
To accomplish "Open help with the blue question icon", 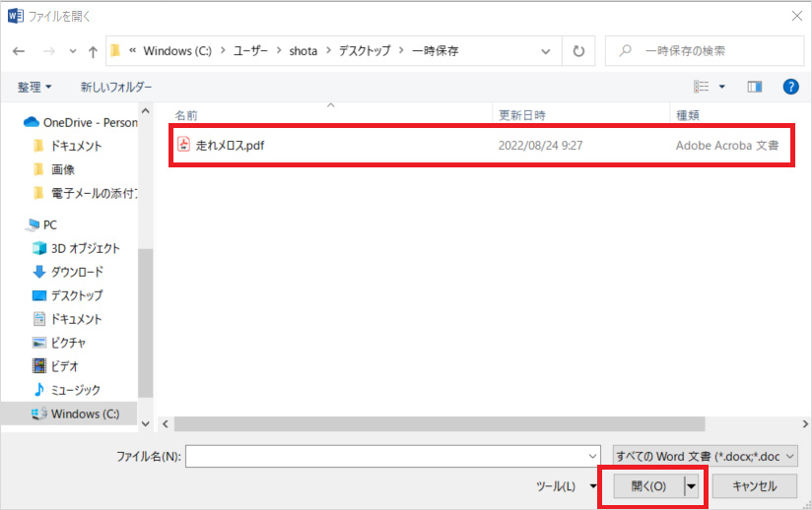I will [x=790, y=87].
